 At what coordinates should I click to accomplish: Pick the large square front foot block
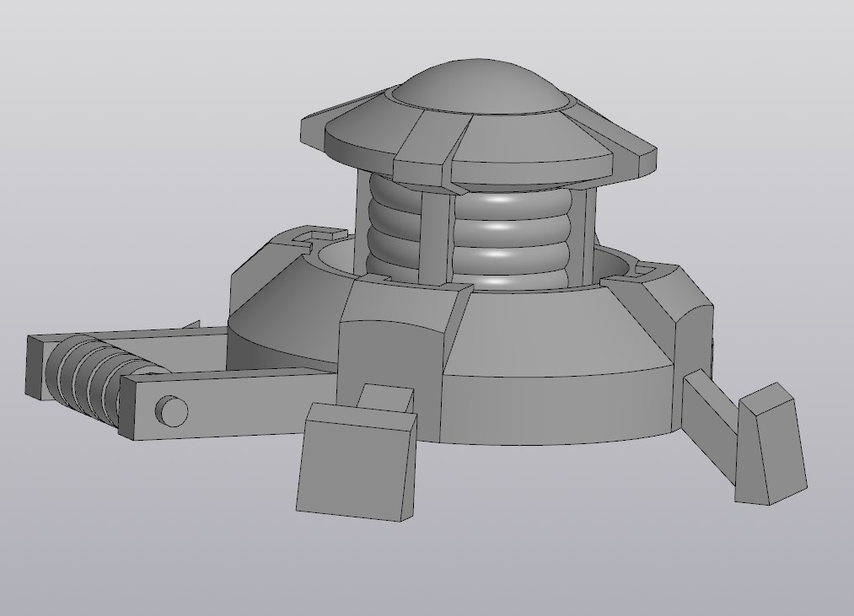tap(357, 463)
